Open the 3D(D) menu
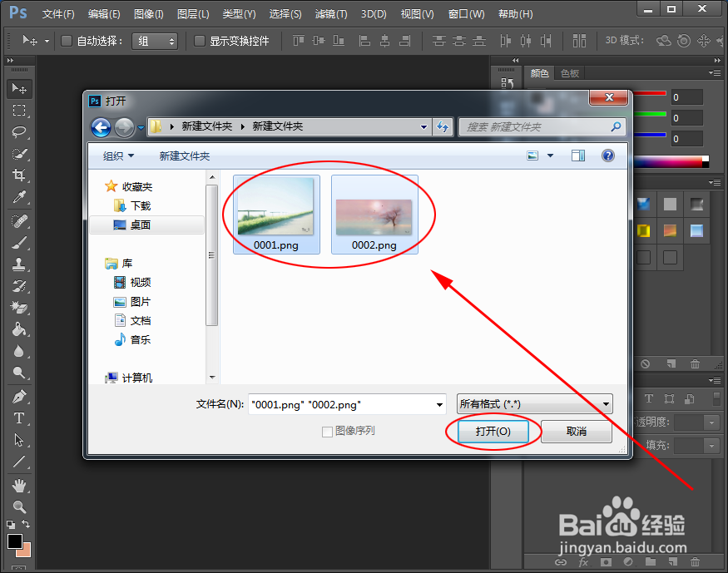Viewport: 728px width, 573px height. click(x=374, y=14)
